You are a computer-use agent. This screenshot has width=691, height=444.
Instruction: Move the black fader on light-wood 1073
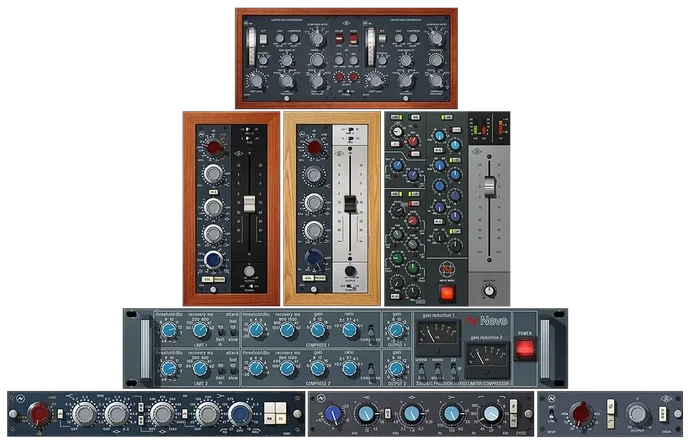(350, 204)
